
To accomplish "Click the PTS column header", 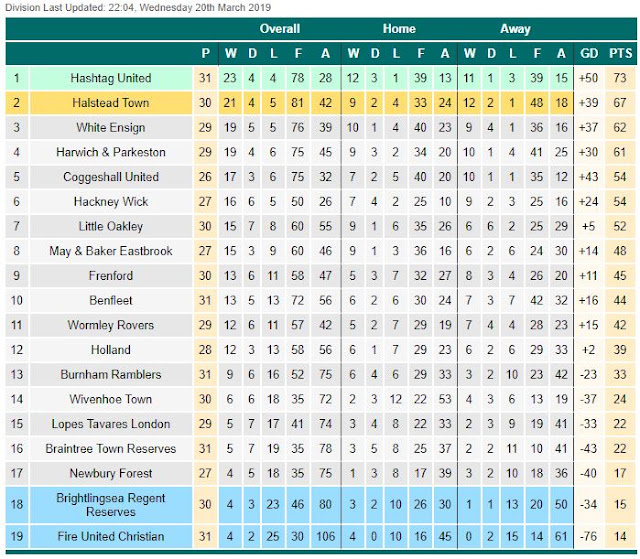I will [620, 53].
